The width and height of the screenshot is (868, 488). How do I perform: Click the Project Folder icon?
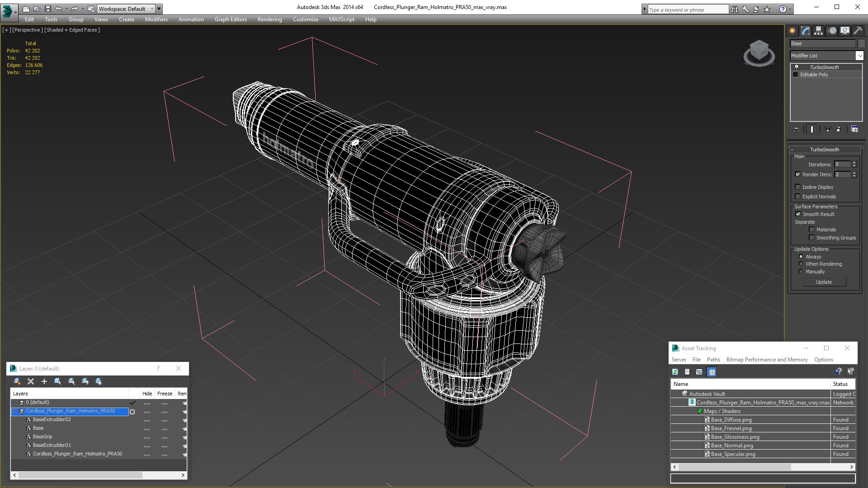coord(91,9)
